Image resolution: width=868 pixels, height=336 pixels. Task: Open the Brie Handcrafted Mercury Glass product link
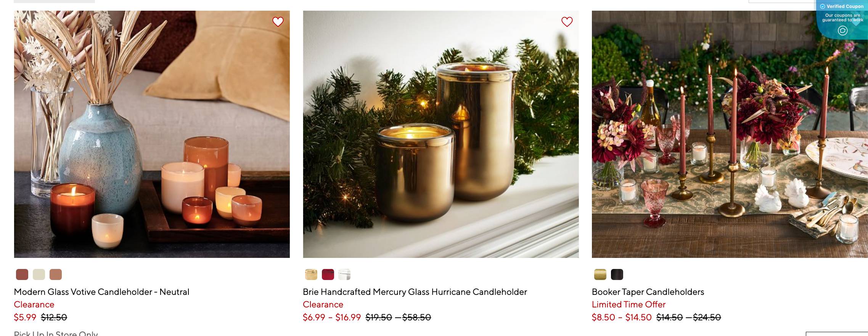coord(415,292)
